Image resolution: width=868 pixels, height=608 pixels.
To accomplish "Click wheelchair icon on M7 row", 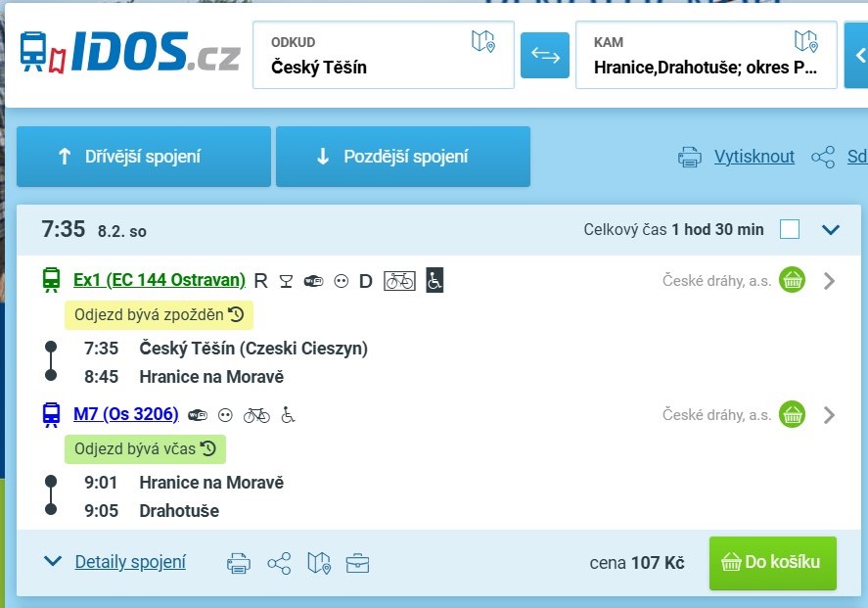I will (288, 415).
